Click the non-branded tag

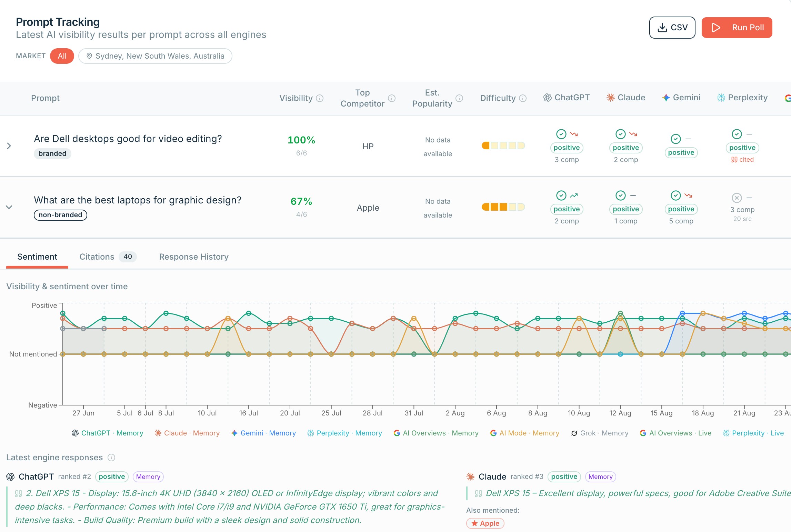coord(60,215)
